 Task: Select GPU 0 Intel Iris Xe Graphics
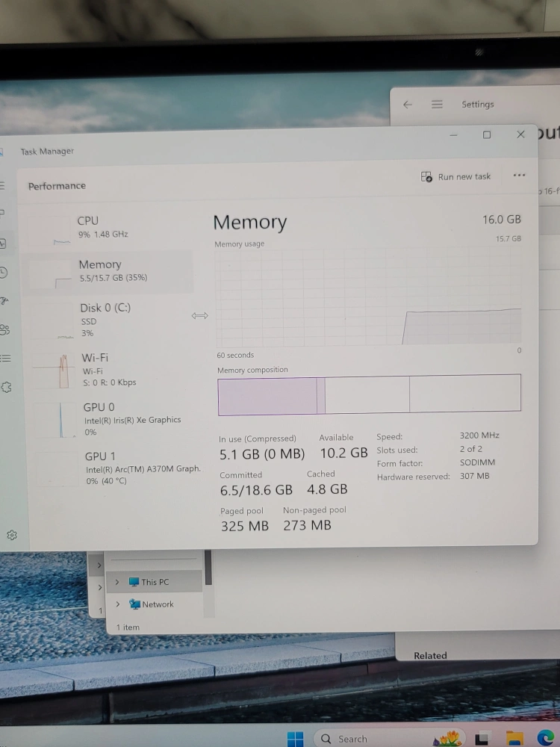pyautogui.click(x=131, y=418)
